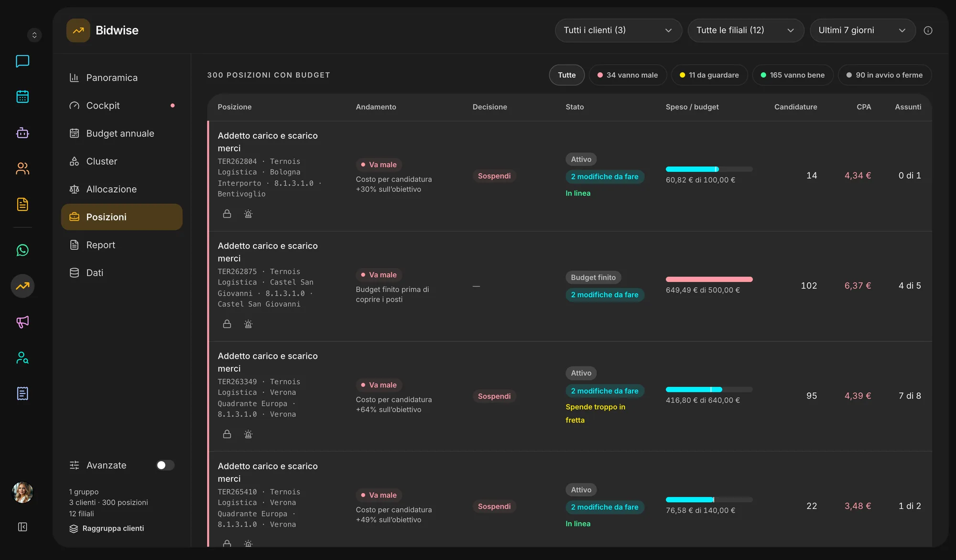Click Sospendi for TER263349
This screenshot has width=956, height=560.
click(494, 396)
